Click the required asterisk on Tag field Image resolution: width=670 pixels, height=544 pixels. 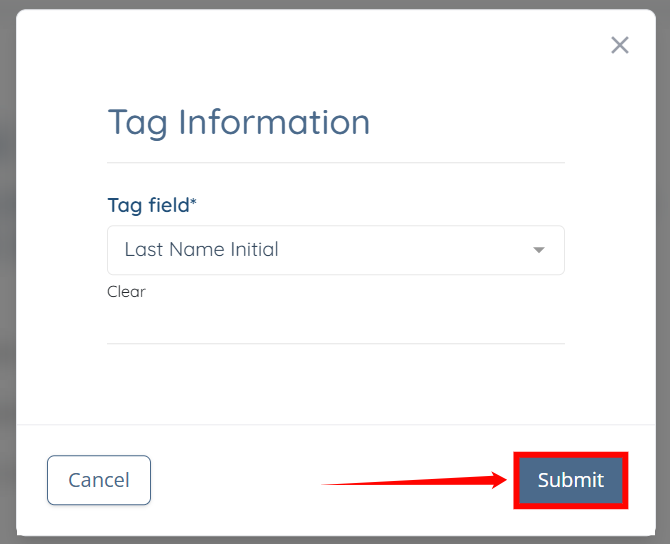click(x=194, y=203)
